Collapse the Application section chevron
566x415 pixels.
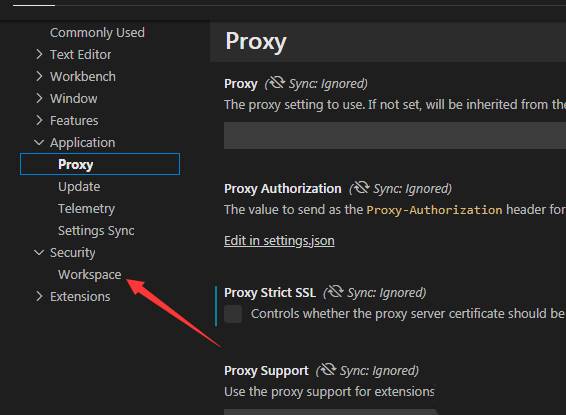click(39, 143)
